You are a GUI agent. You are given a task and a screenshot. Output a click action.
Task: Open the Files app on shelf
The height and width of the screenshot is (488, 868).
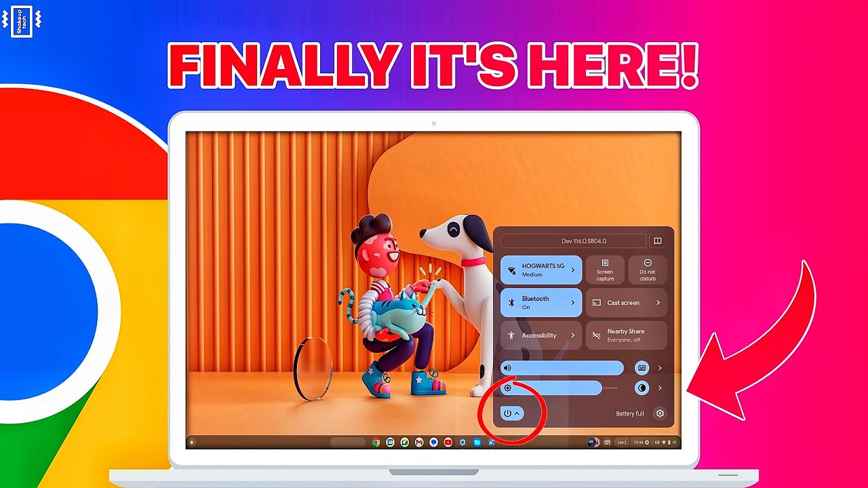477,443
